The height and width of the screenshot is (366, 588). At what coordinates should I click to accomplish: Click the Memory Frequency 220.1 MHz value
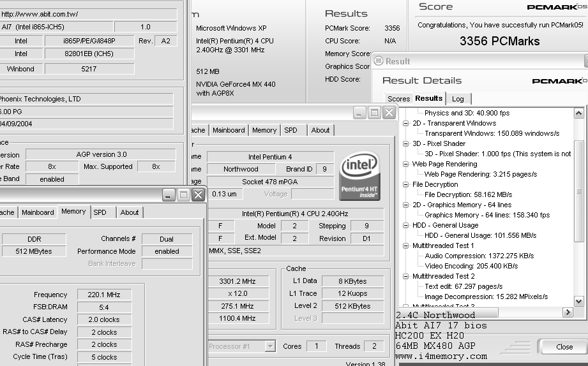(x=104, y=295)
